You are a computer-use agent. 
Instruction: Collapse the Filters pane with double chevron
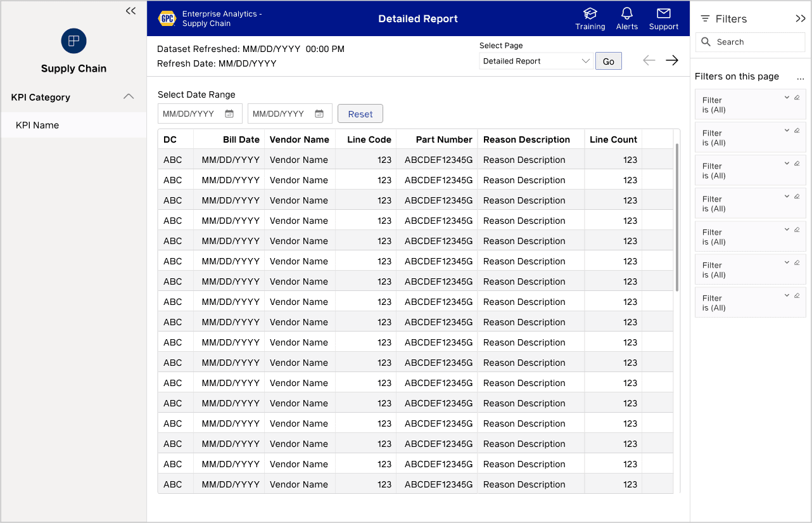801,19
